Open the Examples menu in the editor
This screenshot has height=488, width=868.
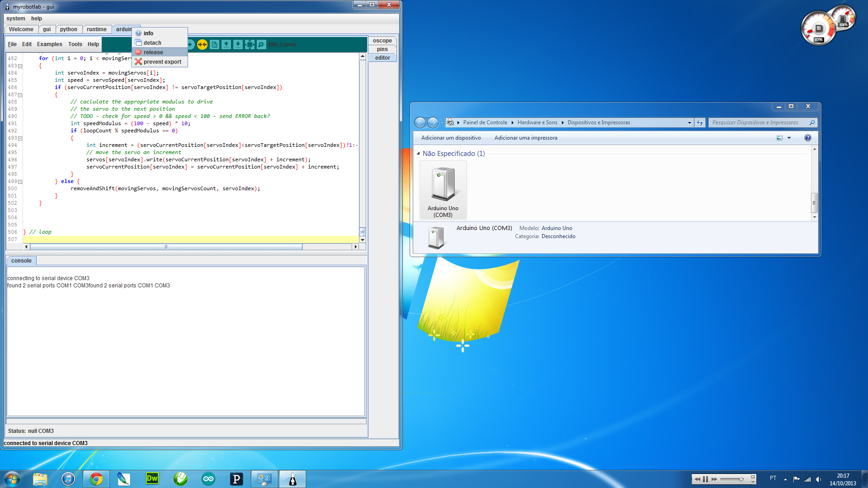coord(50,44)
